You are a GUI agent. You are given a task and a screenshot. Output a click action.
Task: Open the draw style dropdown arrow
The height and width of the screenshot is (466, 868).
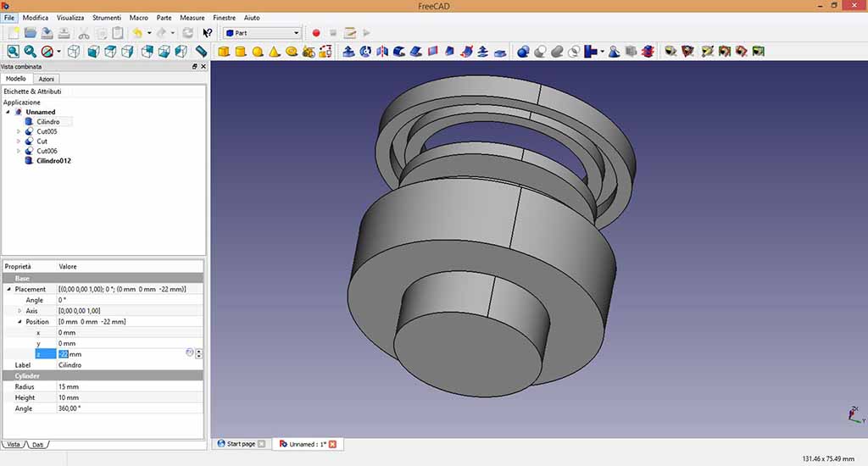coord(58,52)
